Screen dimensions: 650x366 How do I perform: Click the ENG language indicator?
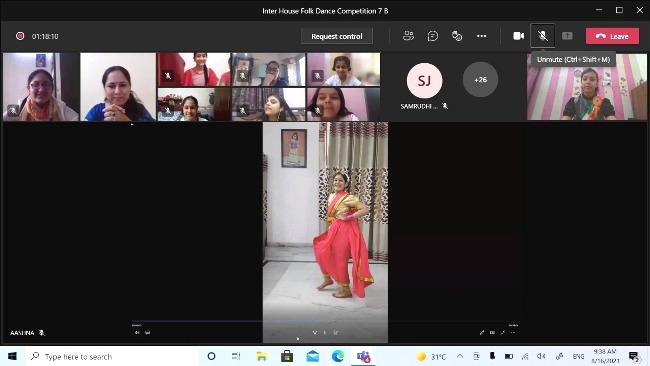coord(578,356)
